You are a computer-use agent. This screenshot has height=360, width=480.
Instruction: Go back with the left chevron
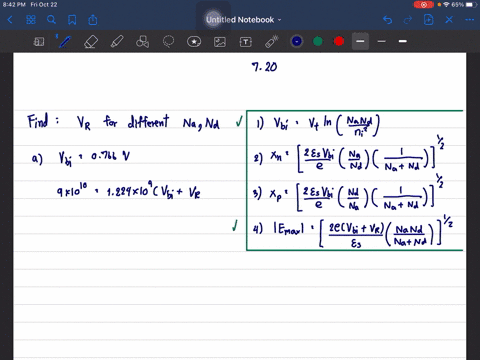click(10, 20)
